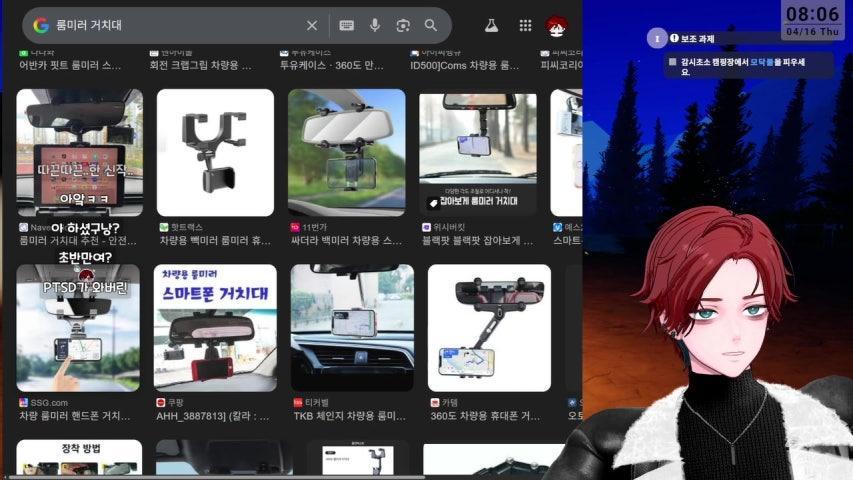
Task: Follow the 차량 룸미러 핸드폰 거치 link
Action: click(x=75, y=416)
